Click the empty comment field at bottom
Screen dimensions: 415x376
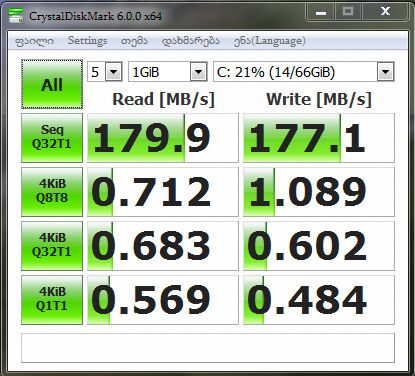pyautogui.click(x=208, y=348)
